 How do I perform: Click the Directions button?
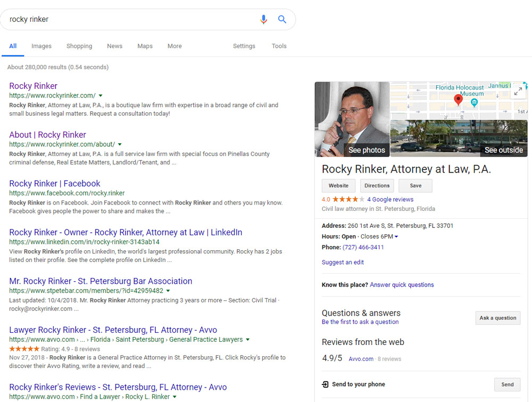coord(377,186)
